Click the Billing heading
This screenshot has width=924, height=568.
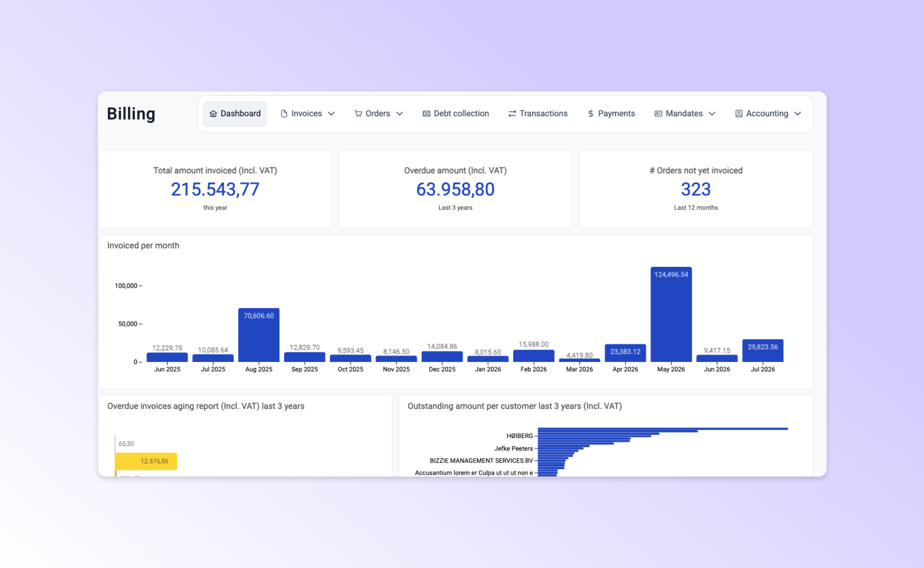pos(131,114)
